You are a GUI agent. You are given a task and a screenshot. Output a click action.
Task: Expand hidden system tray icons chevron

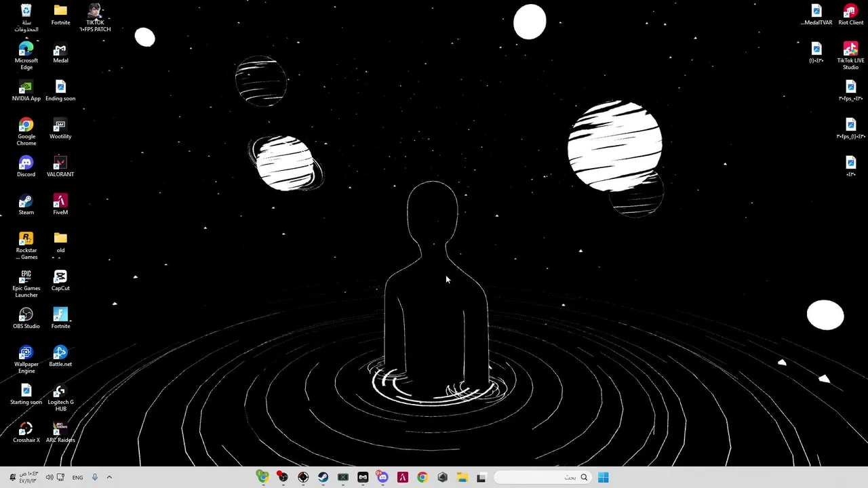coord(109,477)
